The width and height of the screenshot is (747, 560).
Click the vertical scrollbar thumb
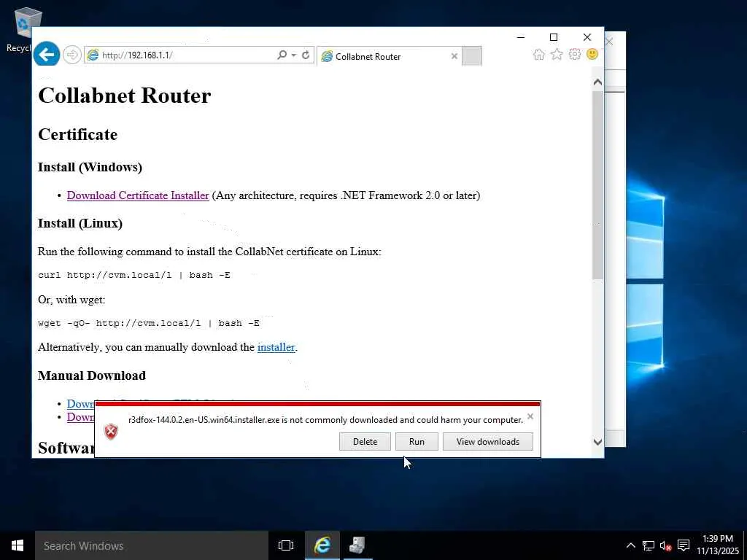click(x=597, y=184)
